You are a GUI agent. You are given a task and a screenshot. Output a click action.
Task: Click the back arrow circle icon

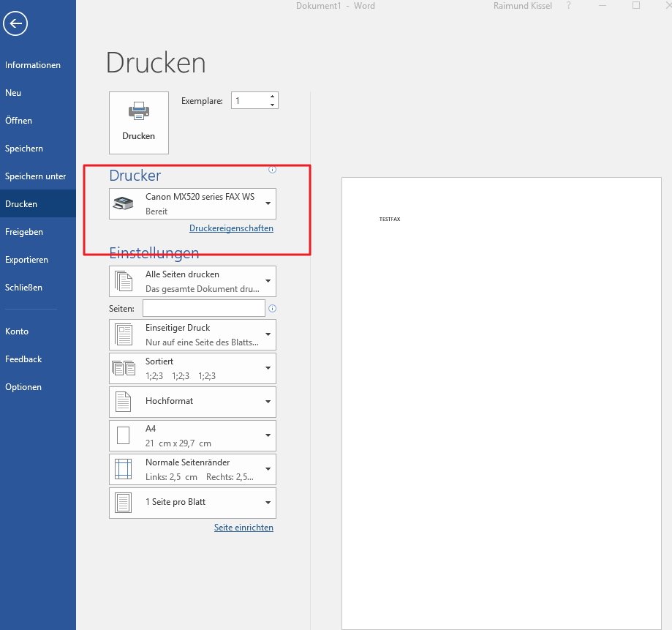coord(15,23)
